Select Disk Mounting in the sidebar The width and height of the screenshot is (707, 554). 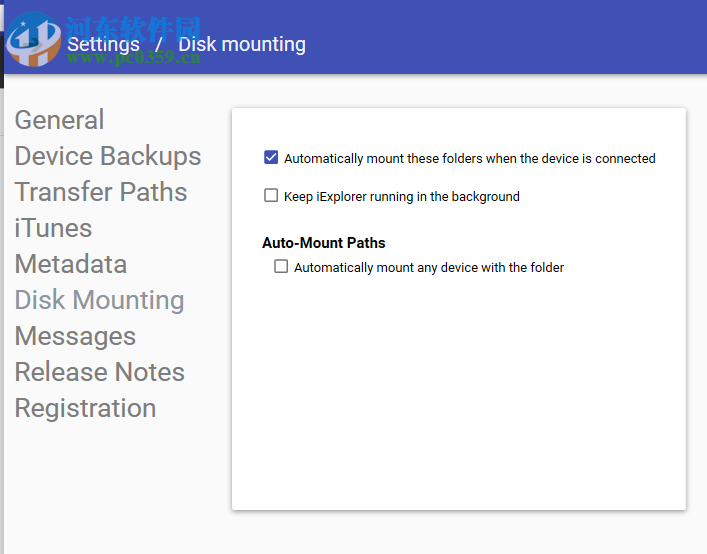tap(99, 300)
